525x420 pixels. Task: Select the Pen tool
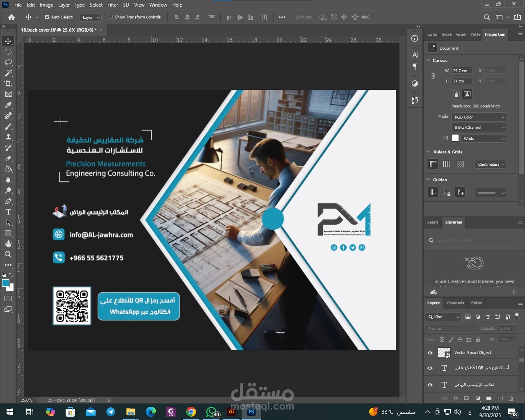pyautogui.click(x=8, y=201)
